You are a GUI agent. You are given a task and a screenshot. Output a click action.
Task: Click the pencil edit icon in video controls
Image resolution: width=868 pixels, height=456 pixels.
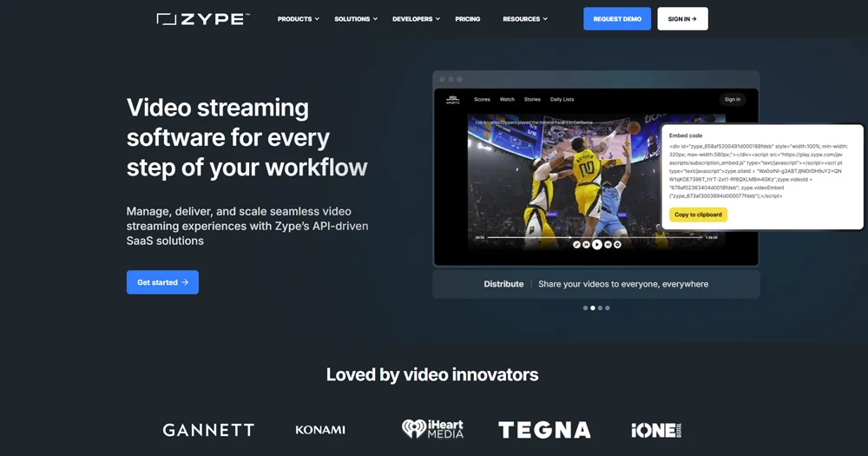coord(576,244)
